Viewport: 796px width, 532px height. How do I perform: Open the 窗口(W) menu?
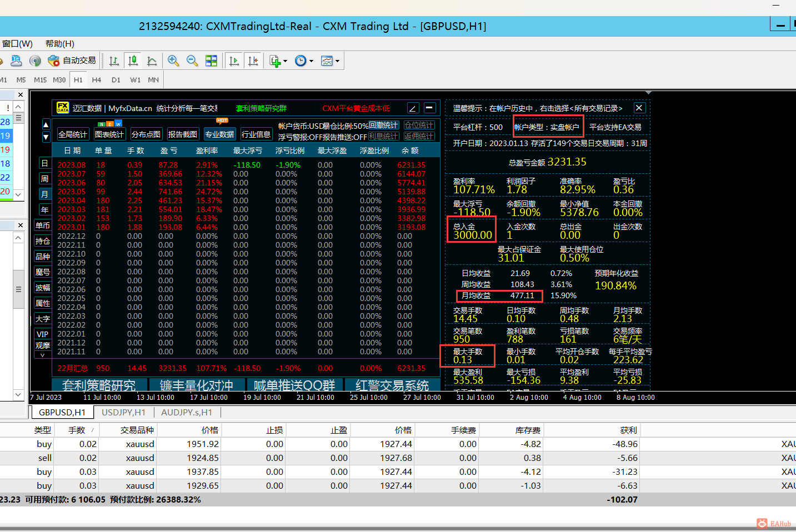point(17,43)
